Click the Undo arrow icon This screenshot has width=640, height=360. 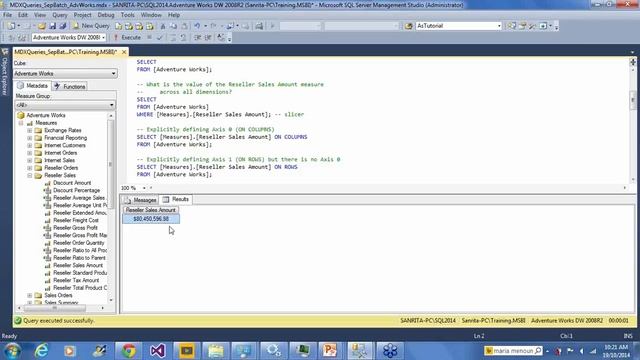(197, 26)
